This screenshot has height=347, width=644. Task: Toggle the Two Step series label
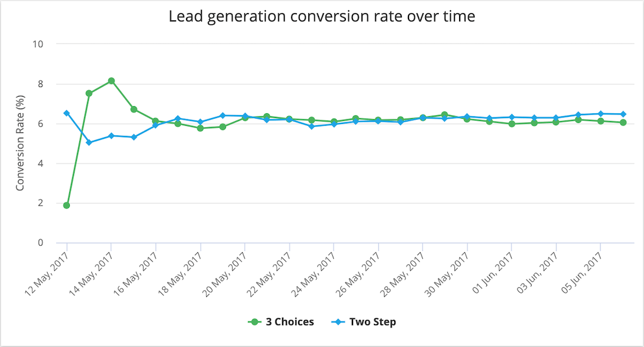(373, 322)
